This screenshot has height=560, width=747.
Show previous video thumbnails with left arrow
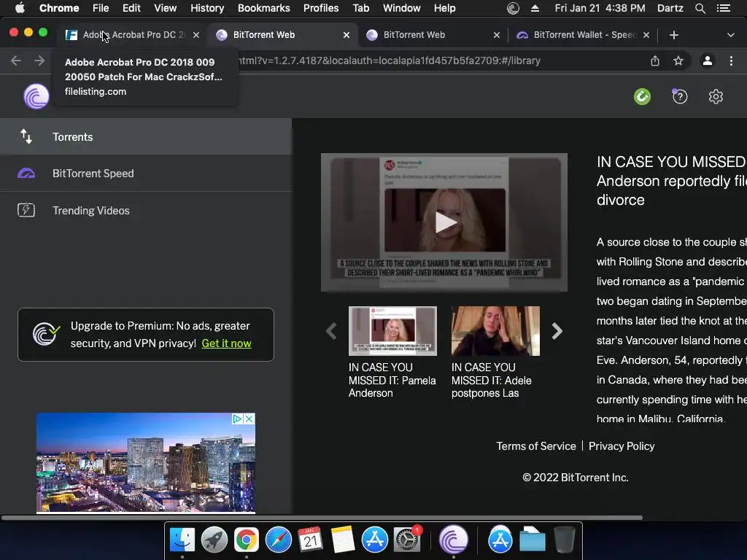(x=331, y=331)
